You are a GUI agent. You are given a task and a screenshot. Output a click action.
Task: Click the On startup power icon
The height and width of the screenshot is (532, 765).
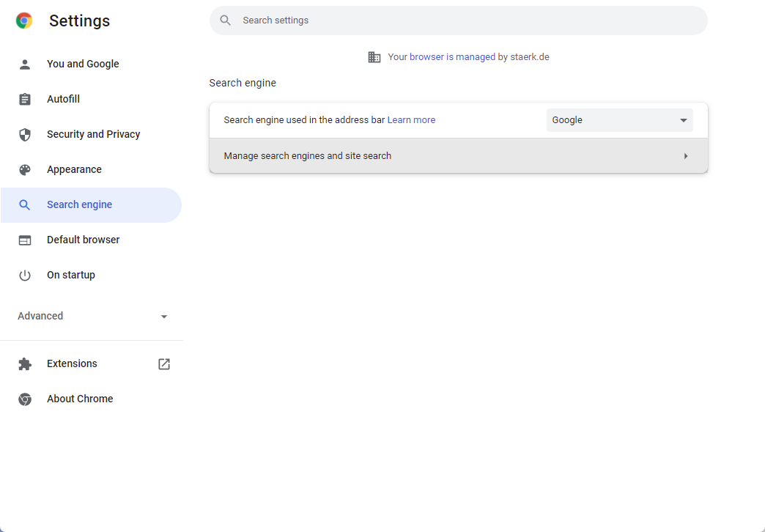[25, 276]
